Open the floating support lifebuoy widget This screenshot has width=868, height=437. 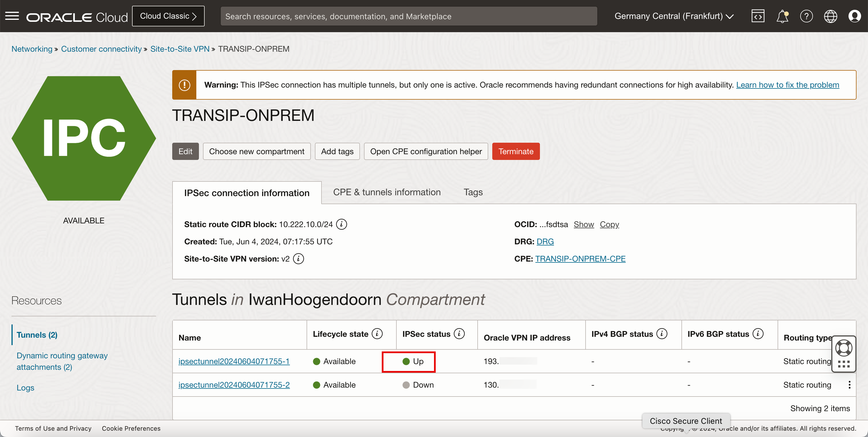843,348
